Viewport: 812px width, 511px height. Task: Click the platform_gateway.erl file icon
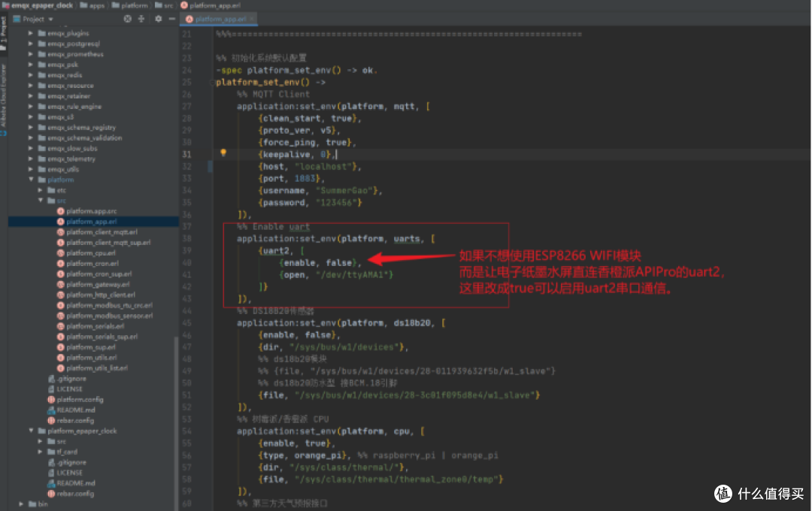[61, 284]
